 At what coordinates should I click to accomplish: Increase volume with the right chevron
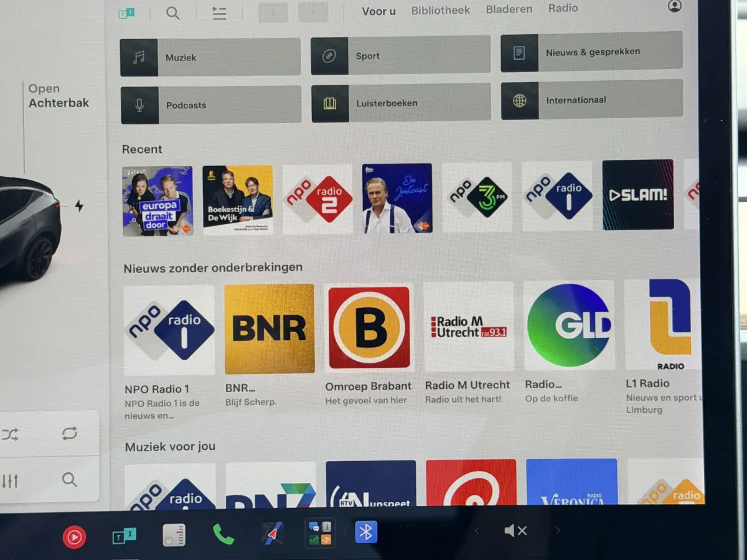[558, 530]
